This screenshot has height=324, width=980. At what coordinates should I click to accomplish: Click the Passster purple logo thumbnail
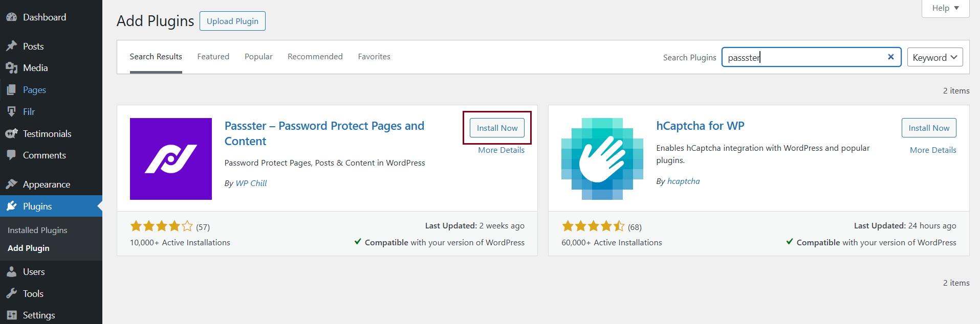click(171, 159)
